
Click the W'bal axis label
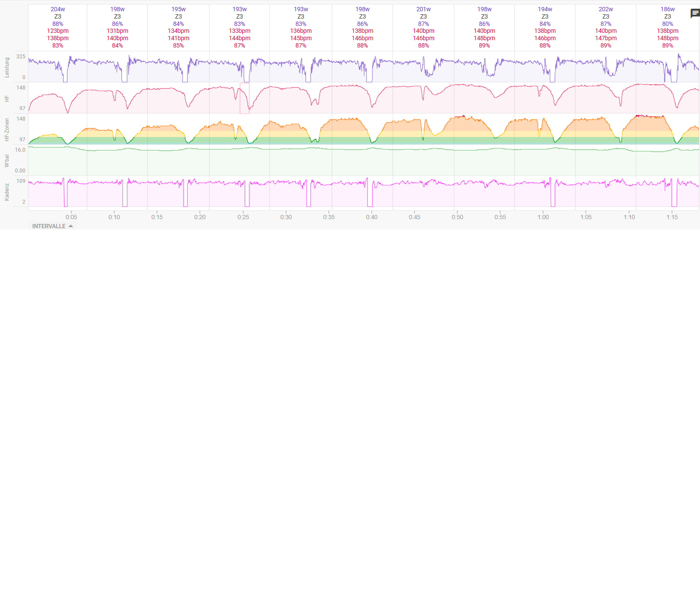7,160
